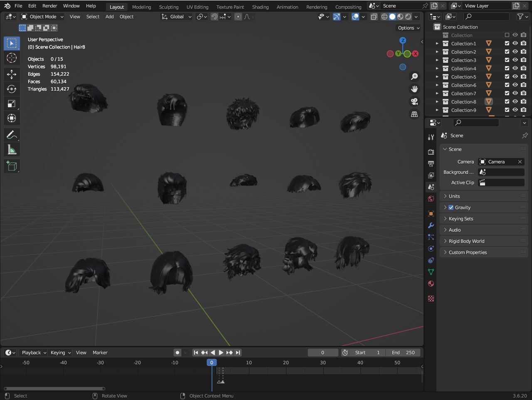Select the Annotate pencil tool
Viewport: 532px width, 400px height.
[x=12, y=135]
